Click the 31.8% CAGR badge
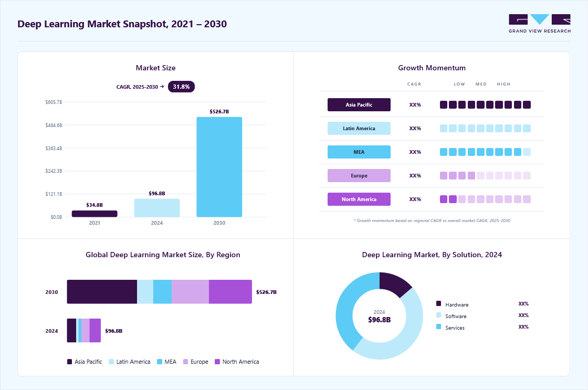 [181, 87]
